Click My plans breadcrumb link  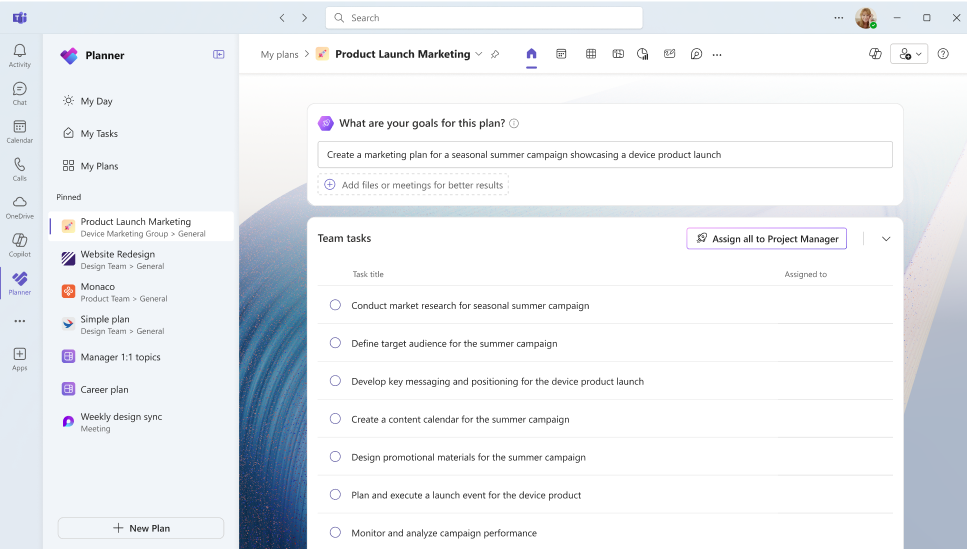coord(279,54)
